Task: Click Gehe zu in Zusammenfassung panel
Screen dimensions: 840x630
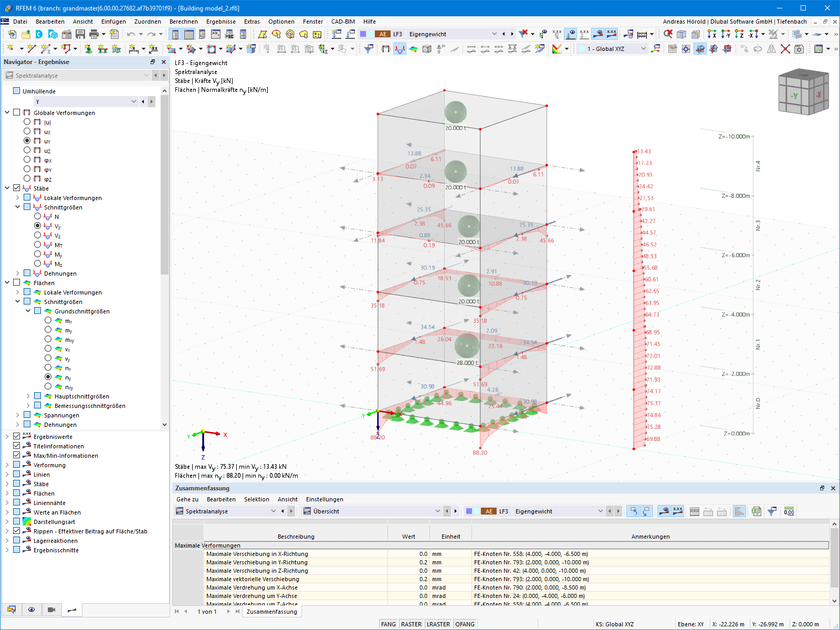Action: [187, 499]
